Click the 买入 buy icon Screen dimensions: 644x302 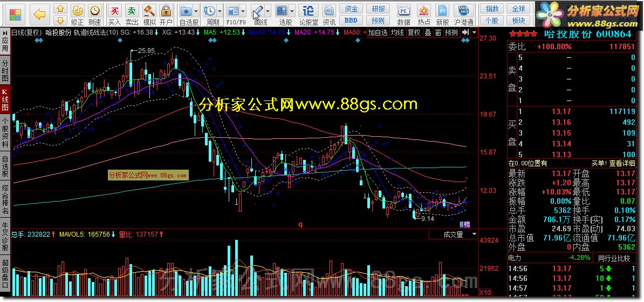(x=114, y=15)
